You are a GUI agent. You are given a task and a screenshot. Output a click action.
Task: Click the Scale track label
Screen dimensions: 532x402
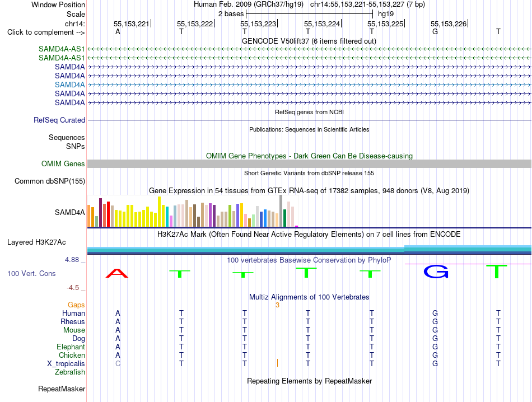(76, 14)
